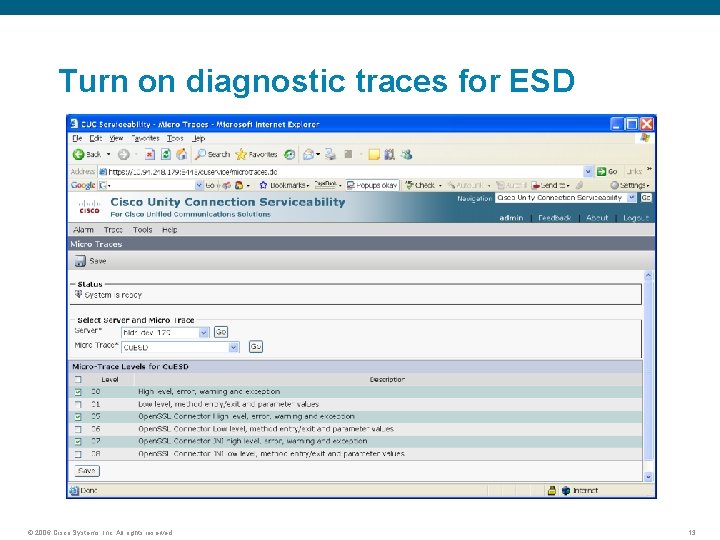This screenshot has height=540, width=720.
Task: Open the Navigation dropdown
Action: [632, 198]
